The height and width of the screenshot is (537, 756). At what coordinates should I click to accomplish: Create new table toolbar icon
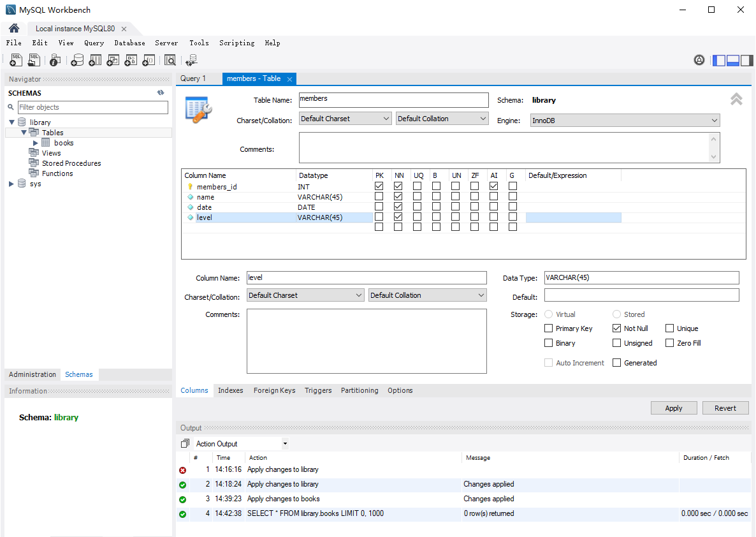[95, 60]
